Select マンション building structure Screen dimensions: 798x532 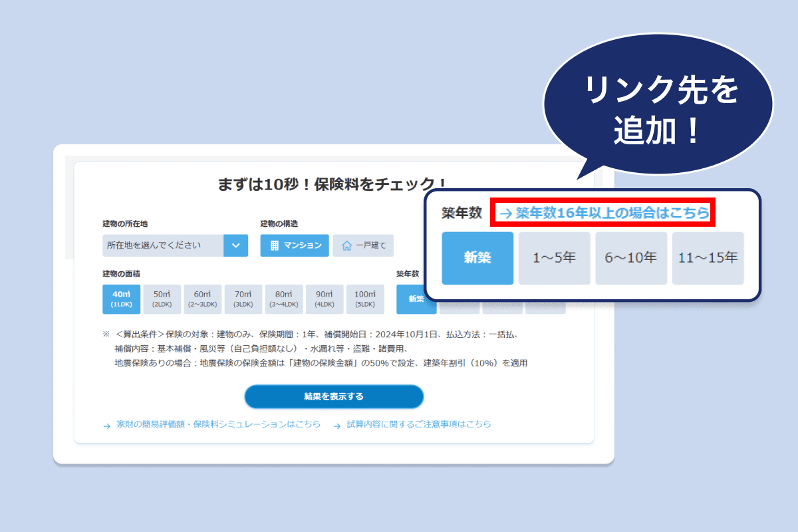click(x=295, y=245)
